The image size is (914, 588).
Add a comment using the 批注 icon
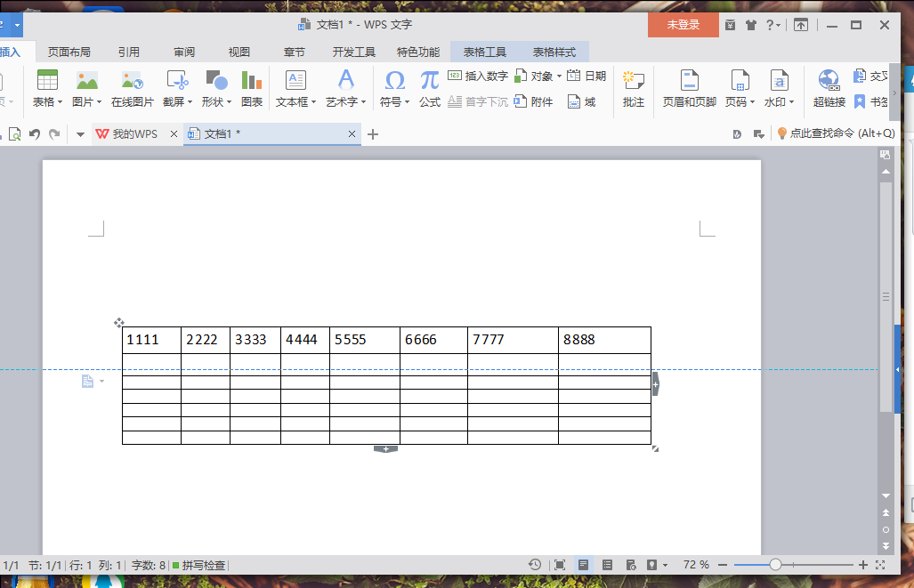[634, 89]
